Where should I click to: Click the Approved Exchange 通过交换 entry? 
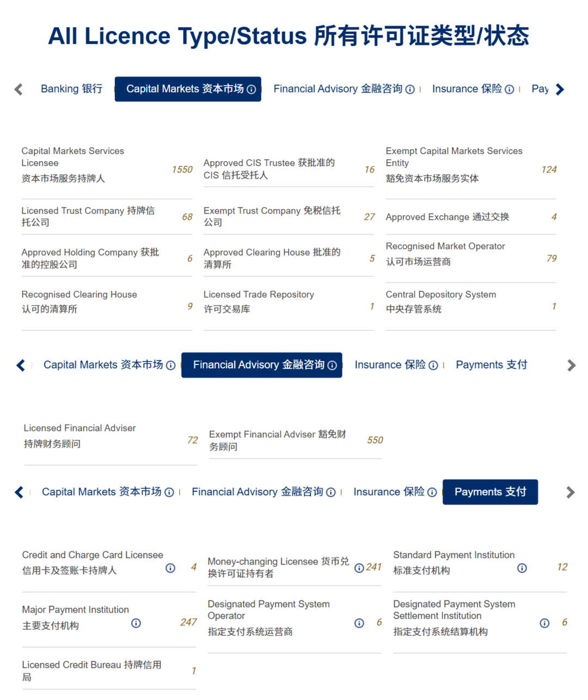447,217
